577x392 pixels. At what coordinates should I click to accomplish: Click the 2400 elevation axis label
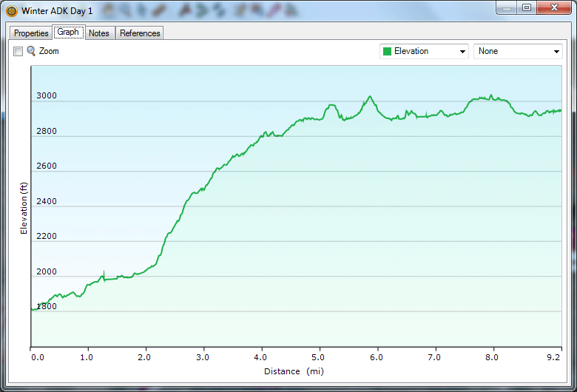[47, 201]
